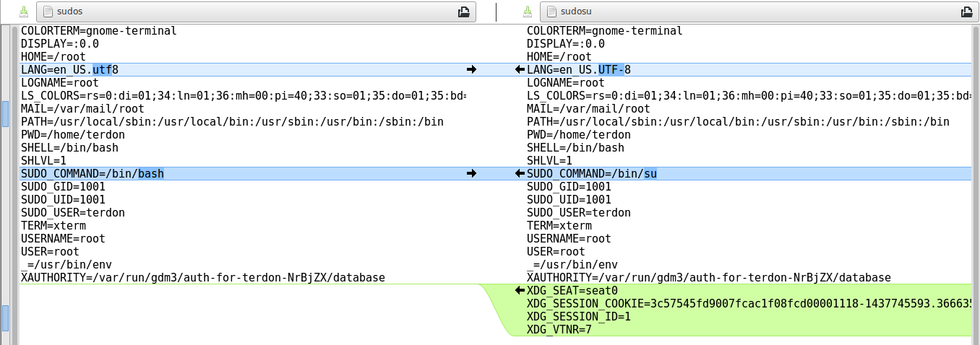
Task: Click SUDO_GID=1001 line in left pane
Action: tap(63, 187)
